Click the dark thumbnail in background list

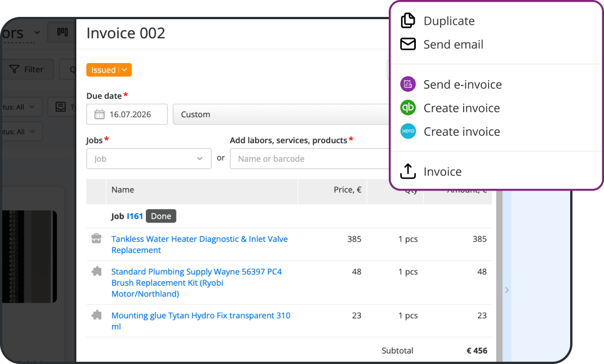pos(29,256)
